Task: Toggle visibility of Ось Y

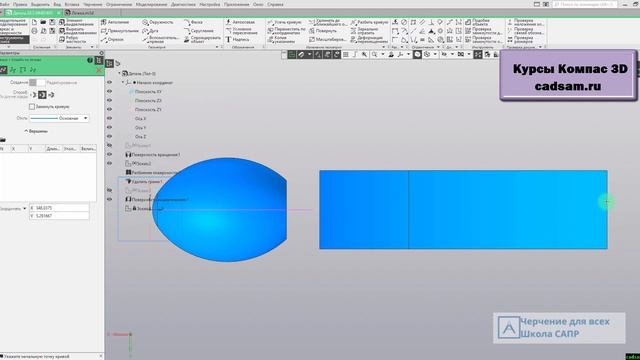Action: click(109, 127)
